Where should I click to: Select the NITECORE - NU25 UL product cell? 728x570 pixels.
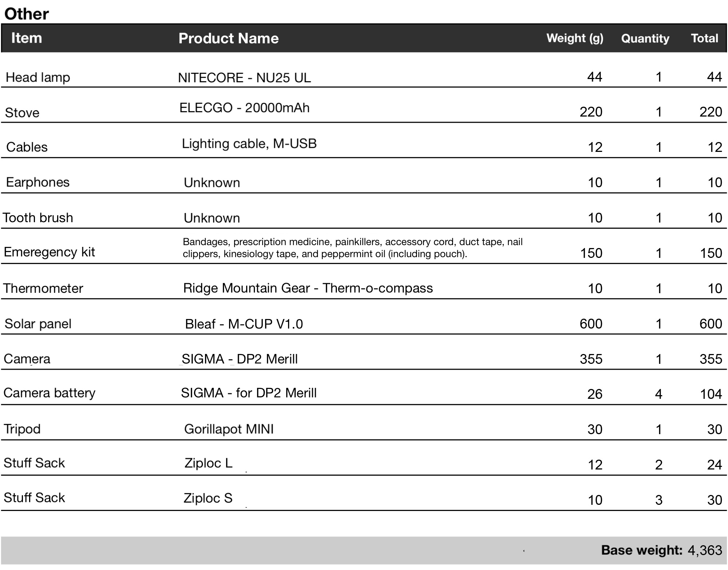point(244,78)
